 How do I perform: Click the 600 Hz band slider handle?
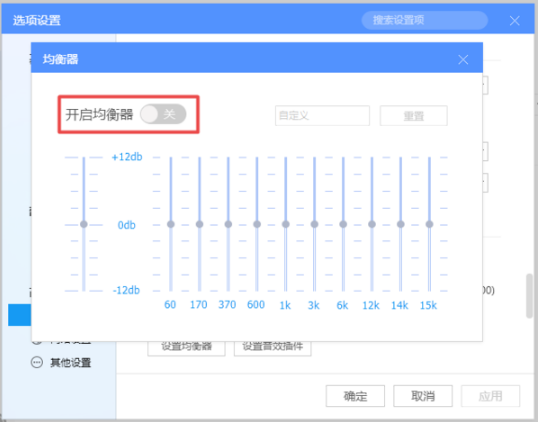(x=257, y=224)
